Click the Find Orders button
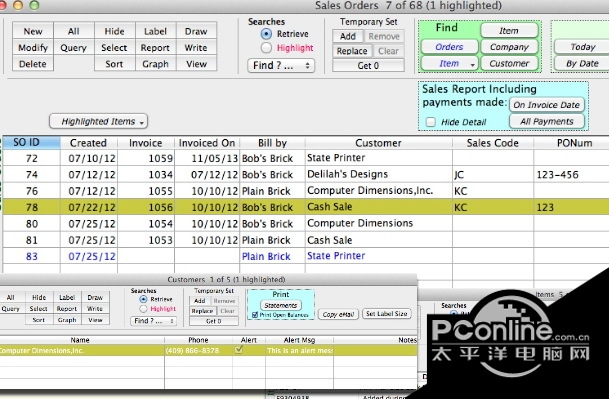Screen dimensions: 609x399 coord(449,47)
